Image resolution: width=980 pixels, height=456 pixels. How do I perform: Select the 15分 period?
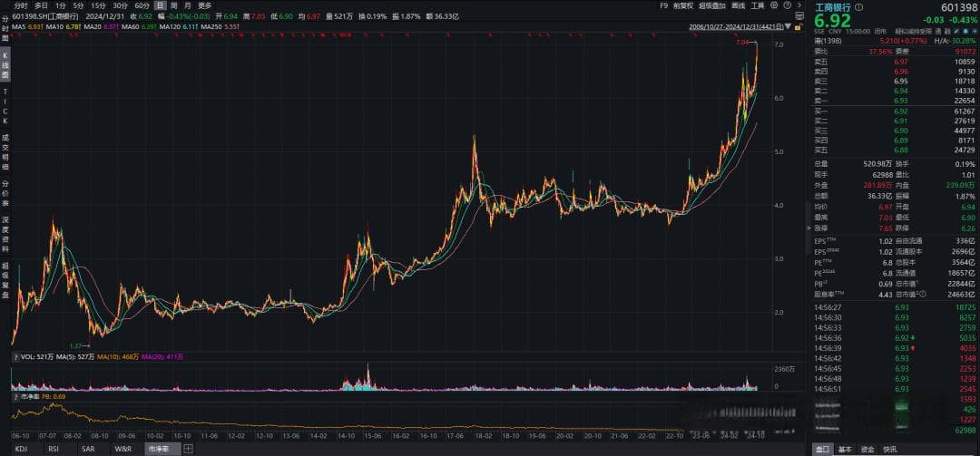click(x=98, y=5)
